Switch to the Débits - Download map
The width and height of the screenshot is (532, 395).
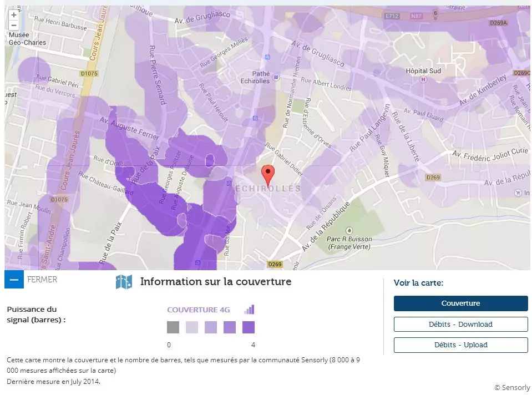coord(460,324)
